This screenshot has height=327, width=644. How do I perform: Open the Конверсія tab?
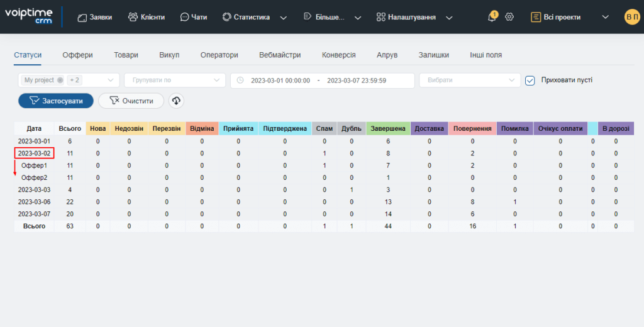point(339,55)
